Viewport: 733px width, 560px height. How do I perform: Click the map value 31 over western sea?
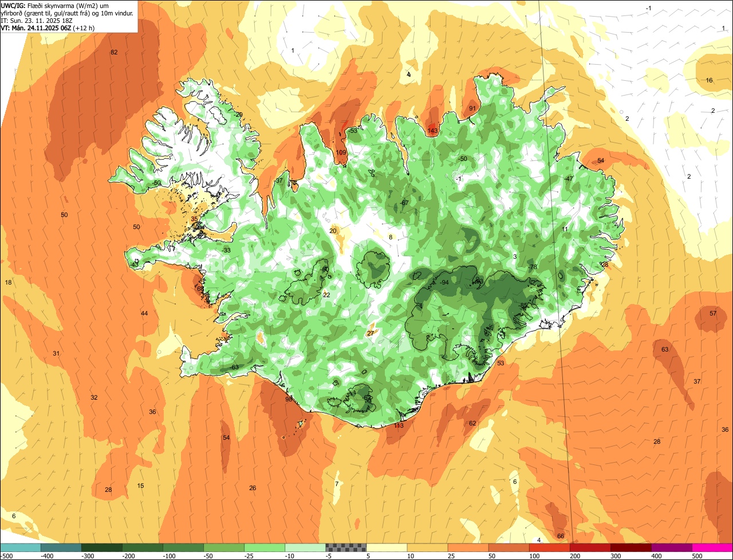pyautogui.click(x=56, y=353)
